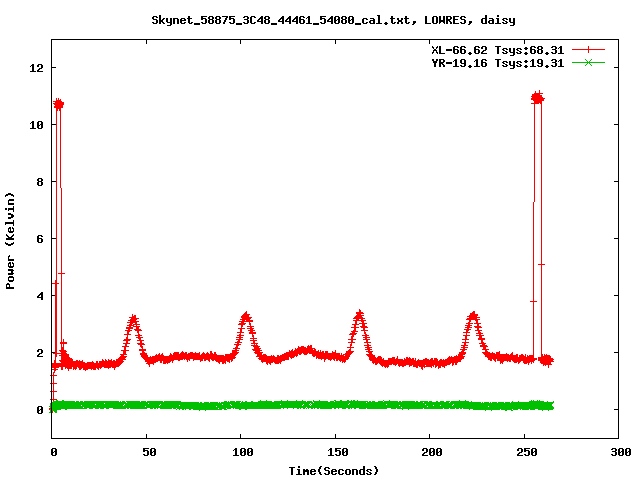Click the red peak near 163 seconds
Screen dimensions: 640x480
click(359, 314)
